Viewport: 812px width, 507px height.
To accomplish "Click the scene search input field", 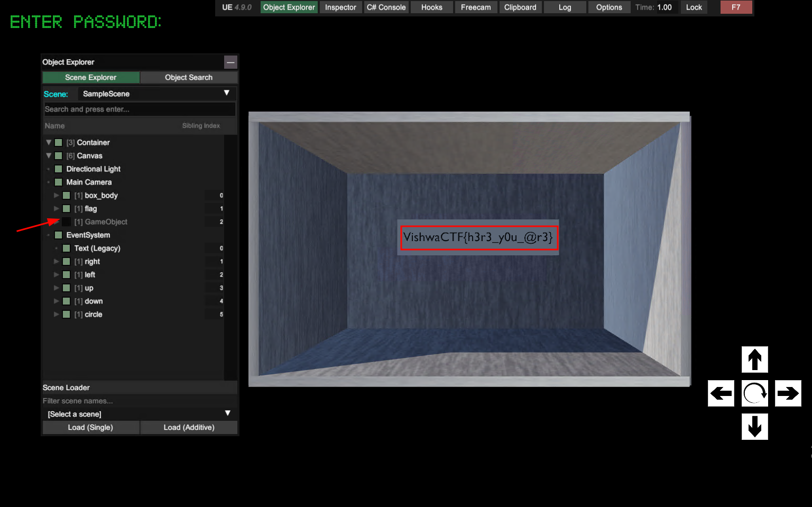I will point(140,109).
